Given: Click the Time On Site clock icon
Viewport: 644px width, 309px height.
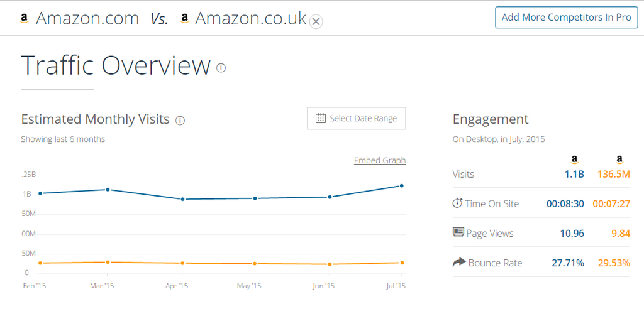Looking at the screenshot, I should pos(457,203).
